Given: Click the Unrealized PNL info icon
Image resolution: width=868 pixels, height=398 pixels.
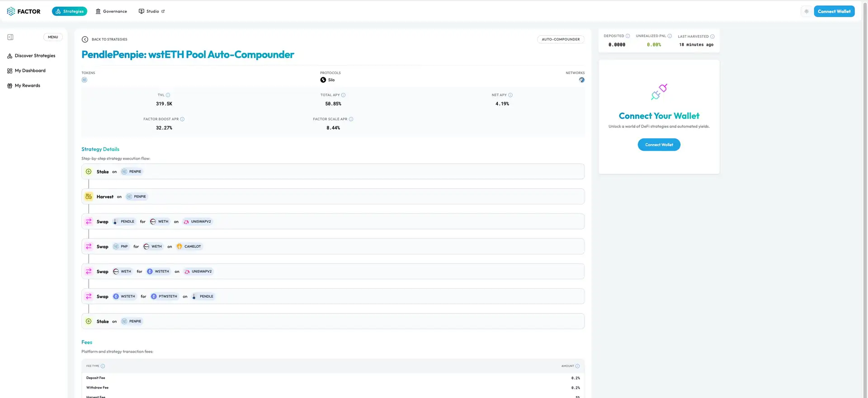Looking at the screenshot, I should tap(670, 36).
